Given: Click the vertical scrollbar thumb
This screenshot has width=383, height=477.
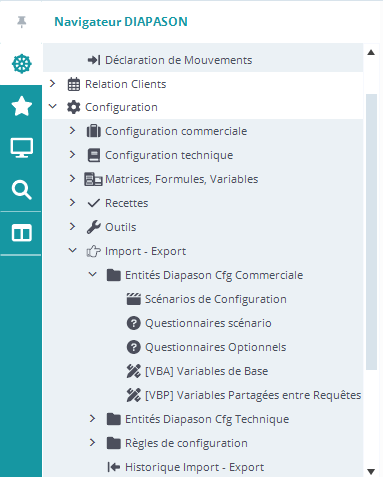Looking at the screenshot, I should point(371,232).
